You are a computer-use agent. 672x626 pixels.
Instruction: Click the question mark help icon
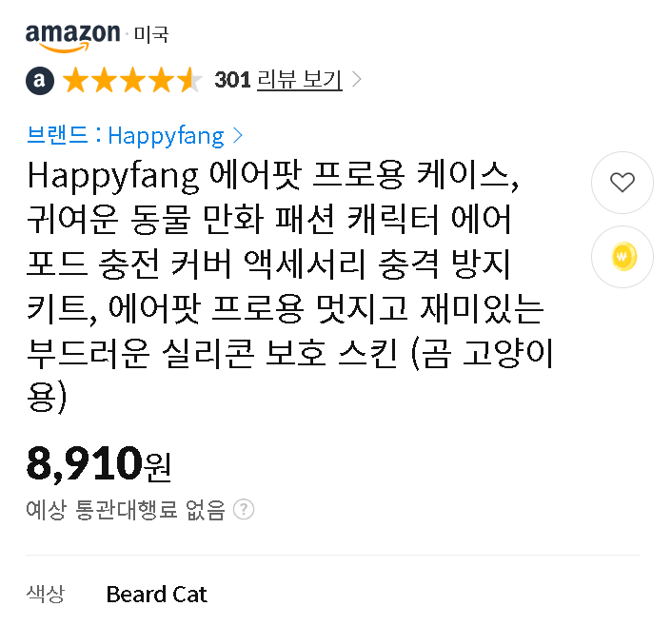(244, 509)
